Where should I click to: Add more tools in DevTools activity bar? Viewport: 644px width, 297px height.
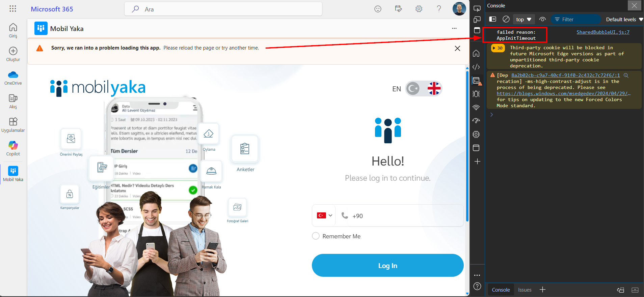[477, 161]
